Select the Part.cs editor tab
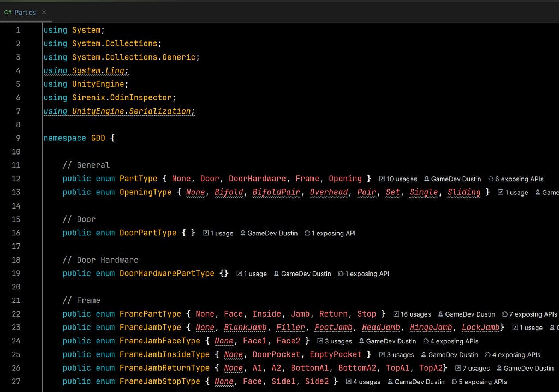The height and width of the screenshot is (392, 559). 25,12
